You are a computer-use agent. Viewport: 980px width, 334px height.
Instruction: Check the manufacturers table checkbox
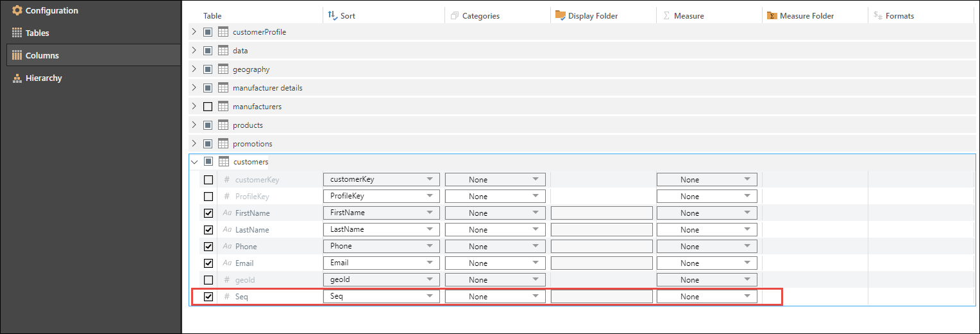[208, 107]
